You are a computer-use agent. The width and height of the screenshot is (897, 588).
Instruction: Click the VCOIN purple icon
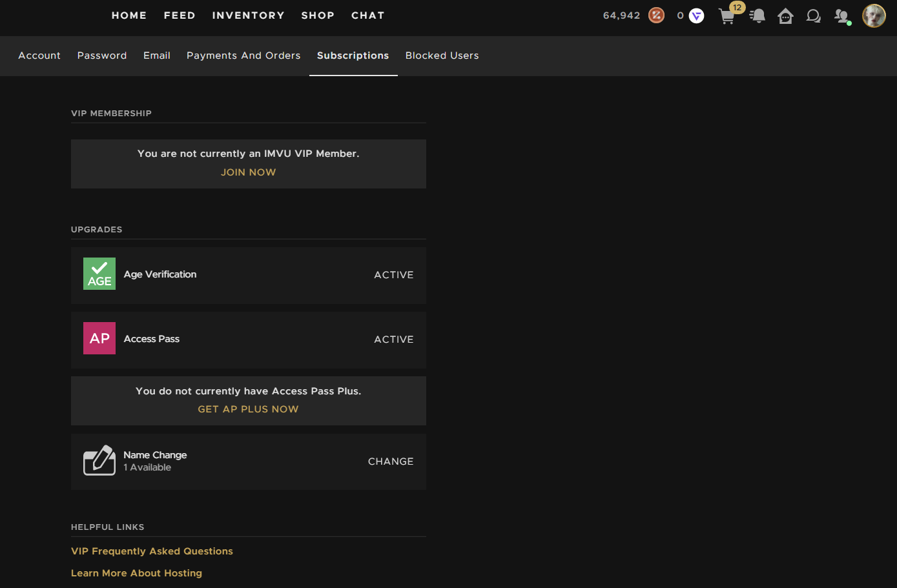coord(696,15)
